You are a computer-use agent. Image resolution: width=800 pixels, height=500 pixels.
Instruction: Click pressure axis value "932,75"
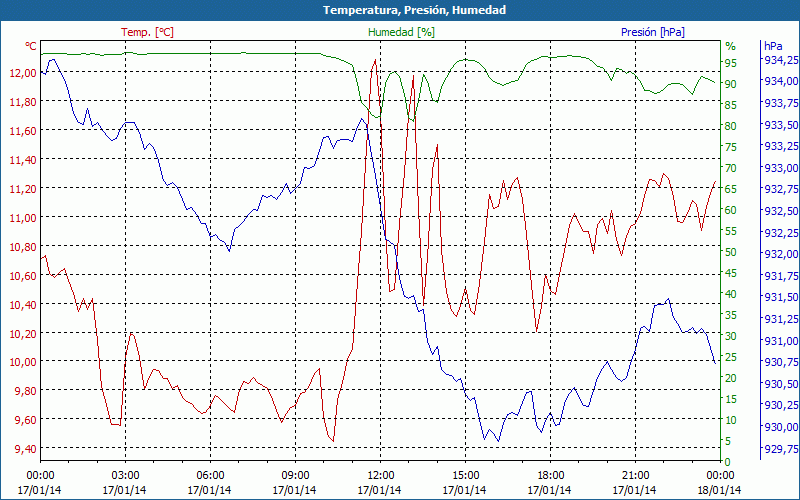781,190
